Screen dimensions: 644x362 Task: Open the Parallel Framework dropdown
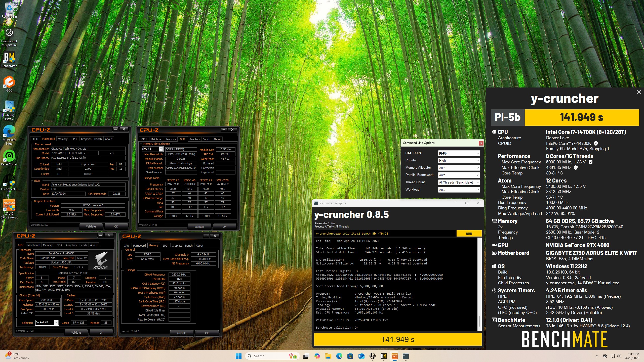pyautogui.click(x=459, y=175)
